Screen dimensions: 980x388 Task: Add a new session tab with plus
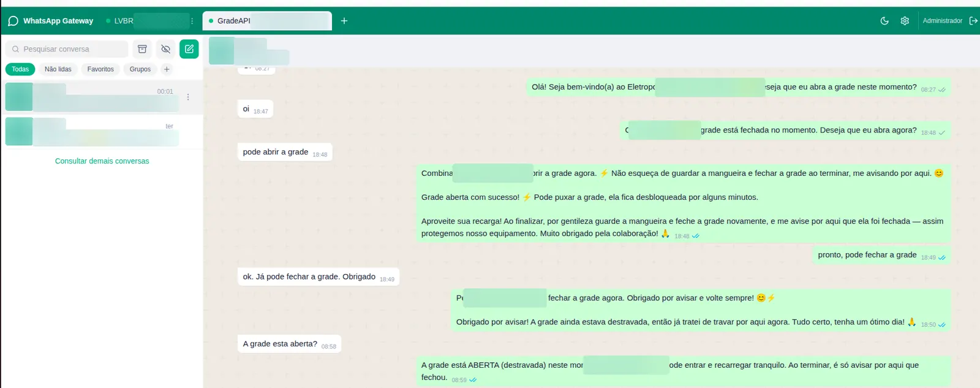(344, 21)
